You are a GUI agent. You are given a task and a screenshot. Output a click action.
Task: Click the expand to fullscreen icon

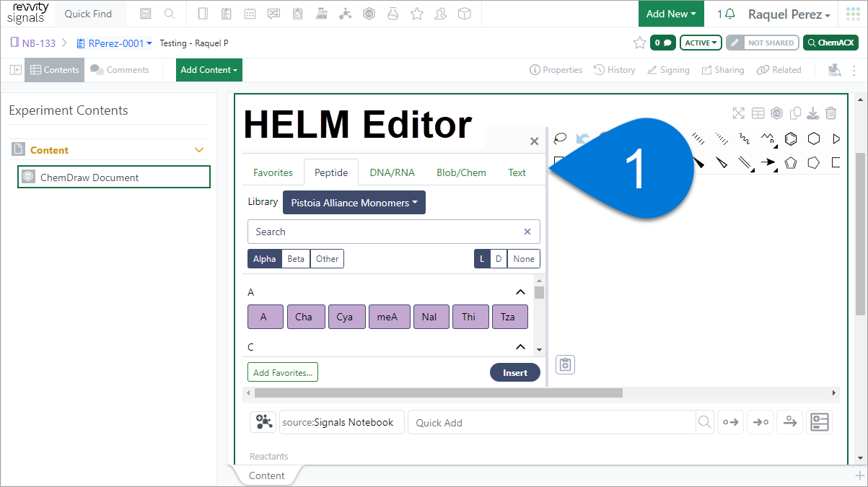point(738,113)
